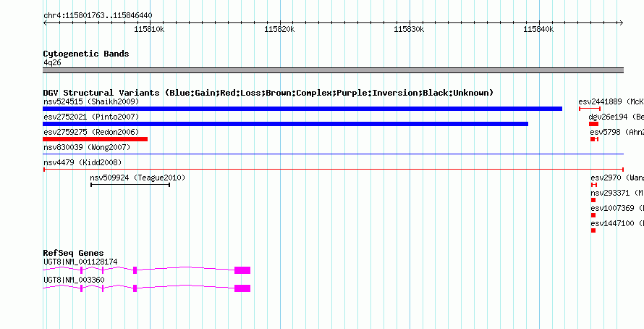Click the 115840k ruler label
The width and height of the screenshot is (644, 329).
(x=539, y=29)
